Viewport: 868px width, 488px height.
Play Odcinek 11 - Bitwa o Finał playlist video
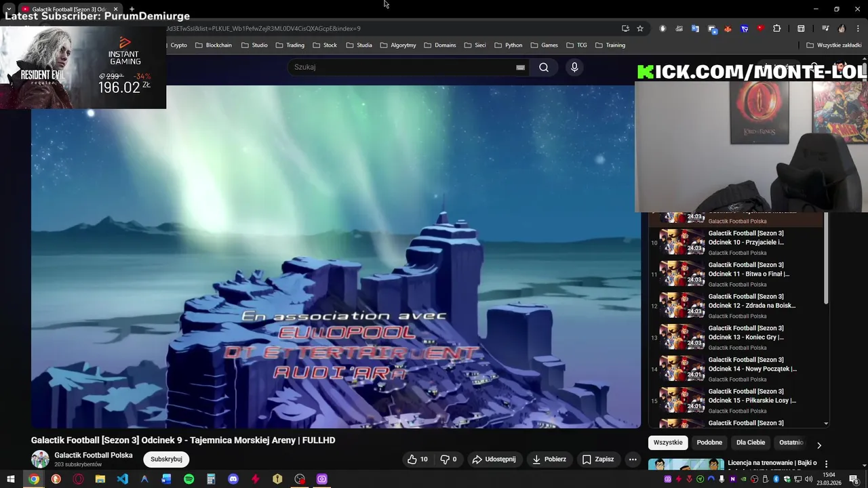737,274
